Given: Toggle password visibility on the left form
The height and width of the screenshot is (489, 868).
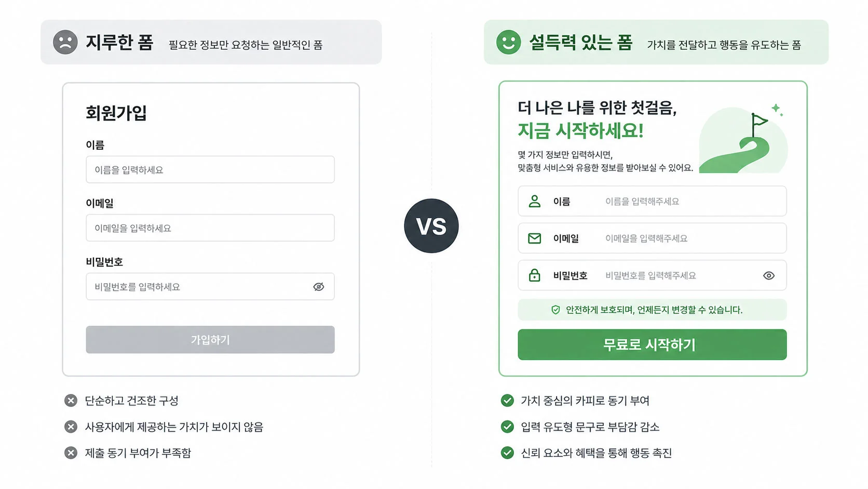Looking at the screenshot, I should pos(318,286).
